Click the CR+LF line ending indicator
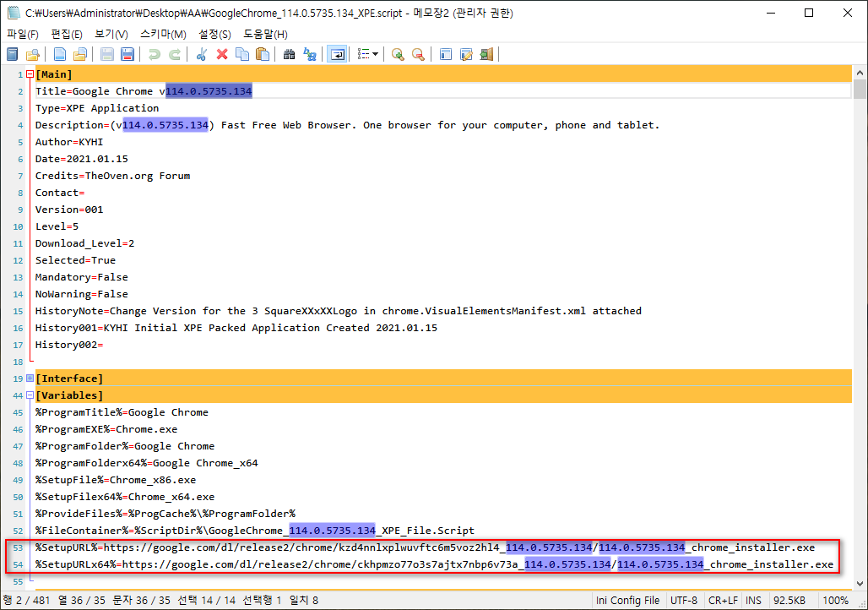Image resolution: width=868 pixels, height=610 pixels. tap(723, 600)
